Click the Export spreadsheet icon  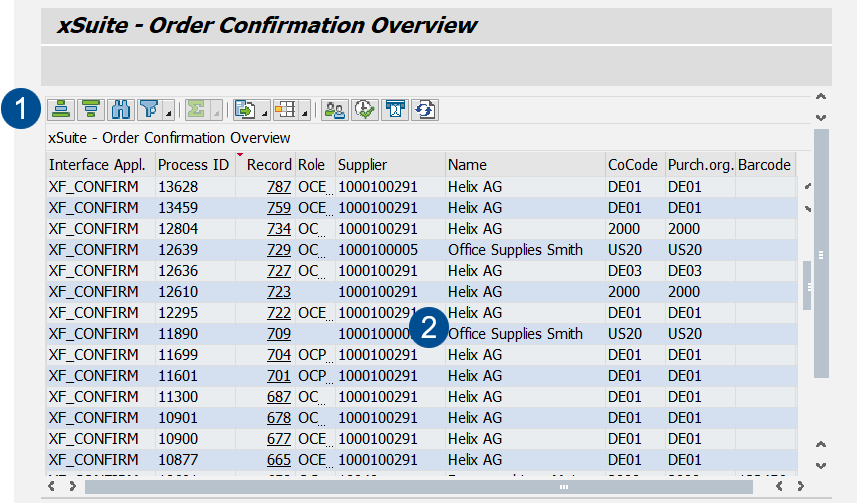245,109
